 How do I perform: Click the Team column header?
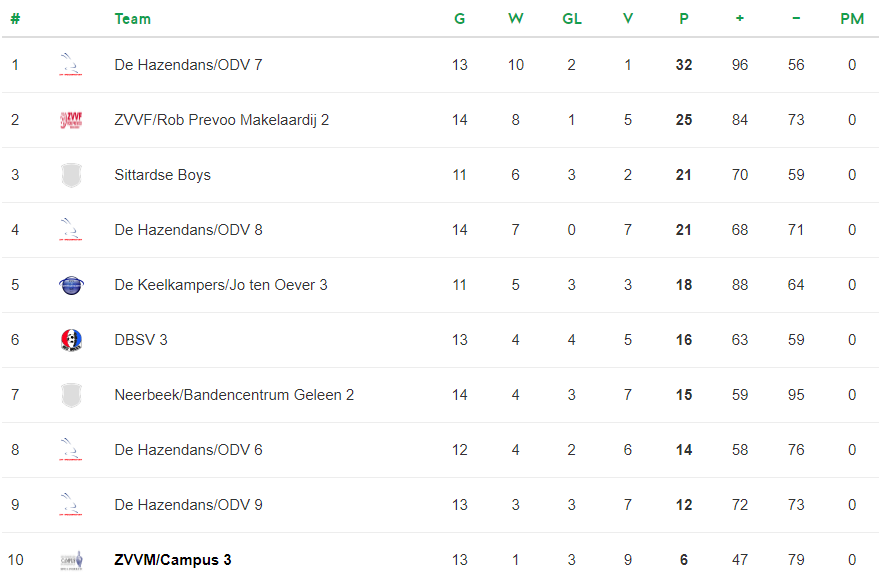click(x=132, y=19)
